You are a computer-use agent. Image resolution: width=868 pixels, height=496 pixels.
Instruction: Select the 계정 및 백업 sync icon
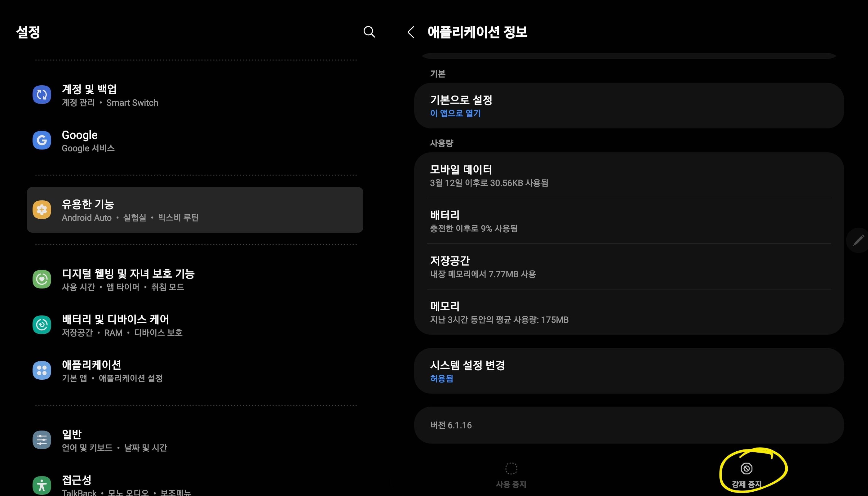point(42,94)
